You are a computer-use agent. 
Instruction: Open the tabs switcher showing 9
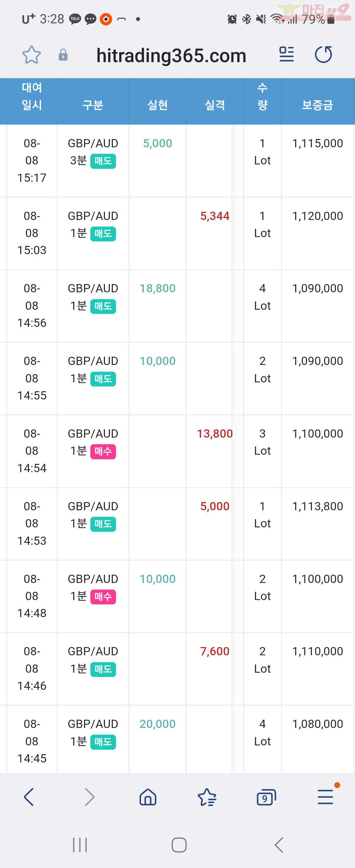pyautogui.click(x=266, y=797)
